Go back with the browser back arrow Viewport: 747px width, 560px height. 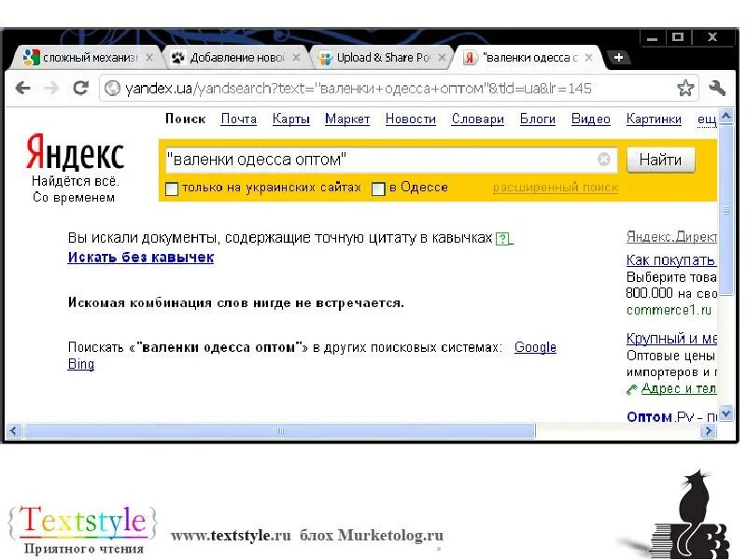[x=22, y=88]
